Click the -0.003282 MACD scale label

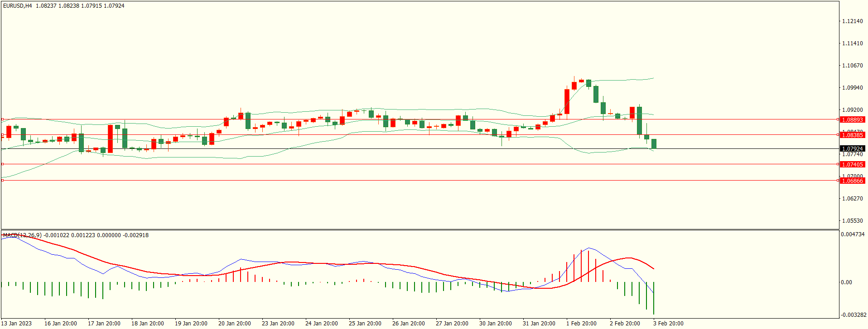(x=854, y=315)
